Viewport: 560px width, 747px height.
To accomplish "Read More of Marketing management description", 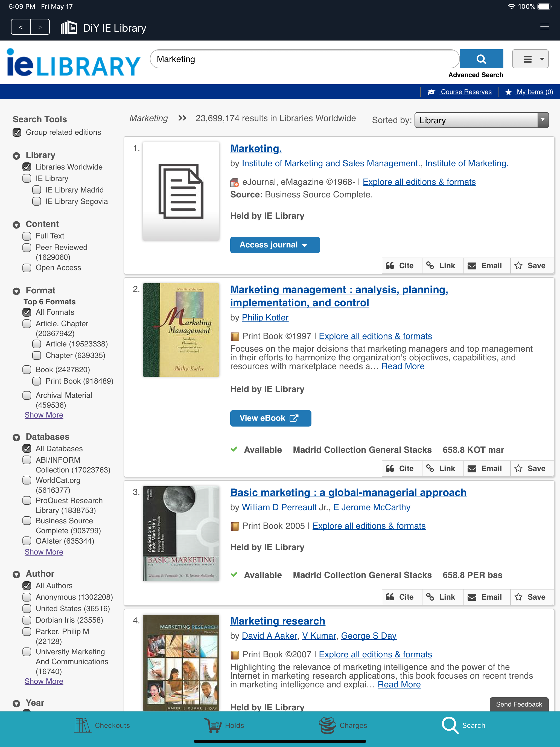I will pyautogui.click(x=403, y=366).
